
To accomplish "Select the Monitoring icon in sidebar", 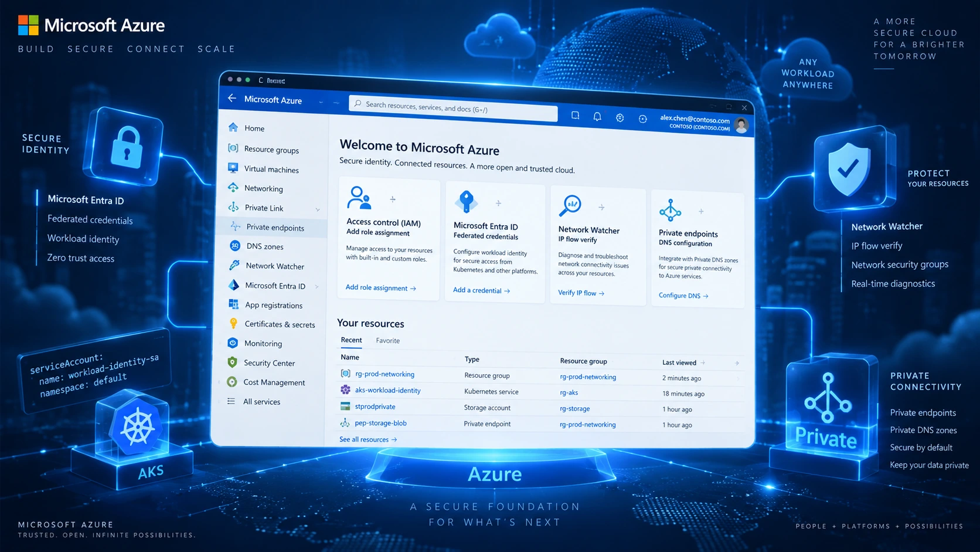I will (233, 343).
